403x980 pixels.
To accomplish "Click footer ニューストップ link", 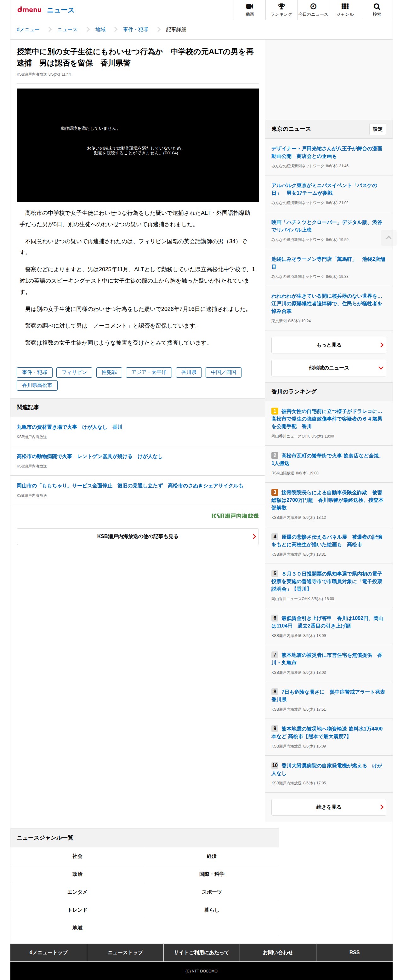I will click(x=125, y=952).
